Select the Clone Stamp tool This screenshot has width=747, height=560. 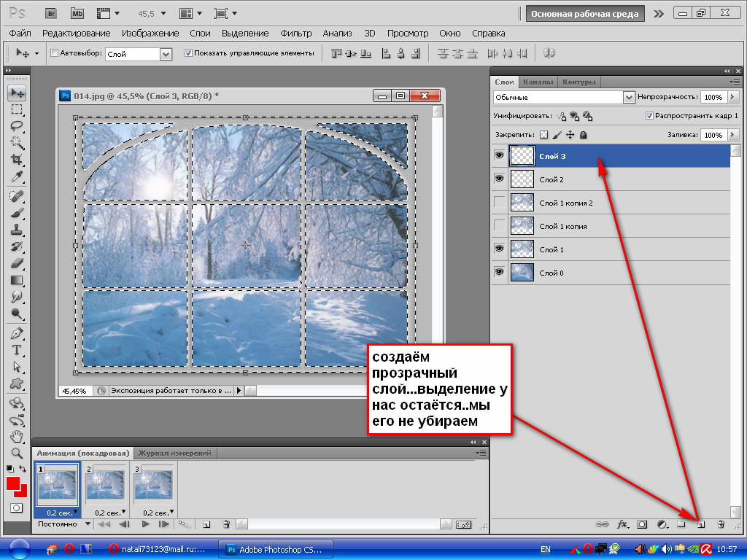(18, 230)
